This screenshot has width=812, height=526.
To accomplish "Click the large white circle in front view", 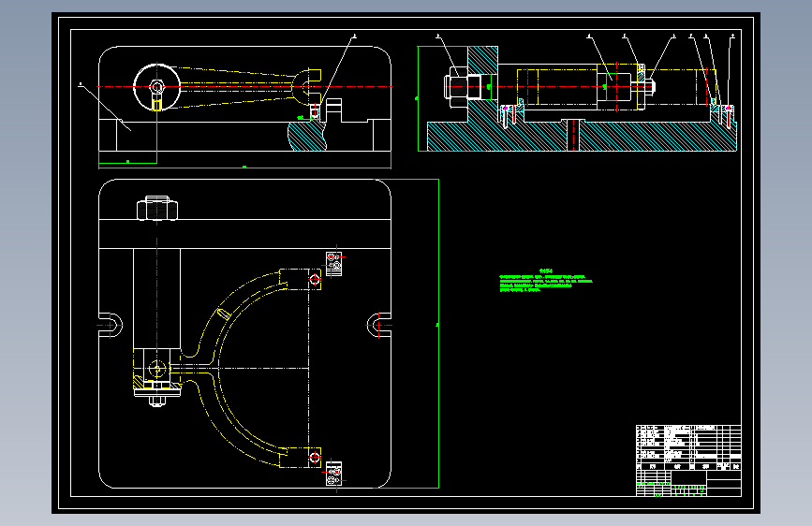I will [157, 87].
